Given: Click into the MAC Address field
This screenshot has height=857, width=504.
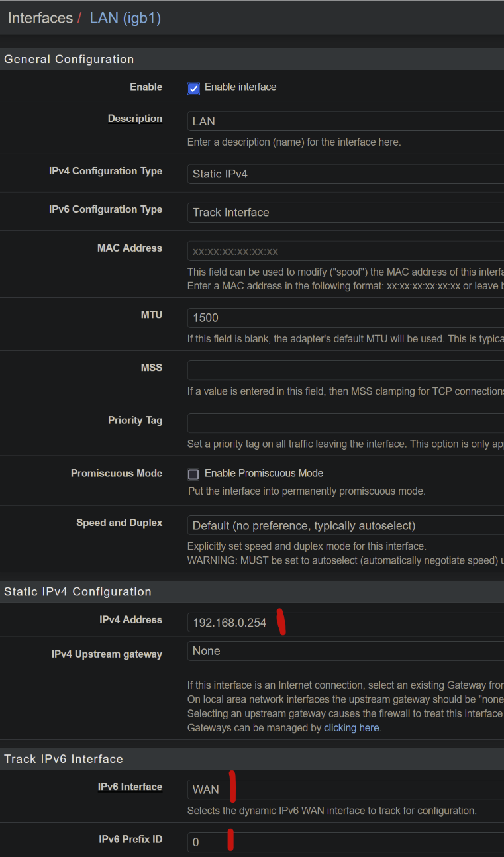Looking at the screenshot, I should click(346, 252).
